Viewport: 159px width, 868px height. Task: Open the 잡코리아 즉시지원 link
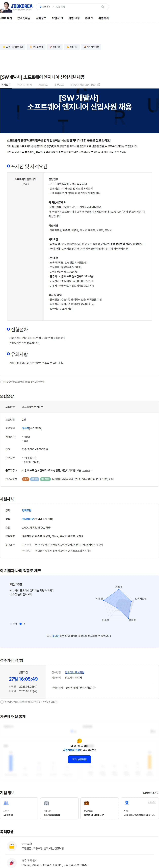(x=75, y=672)
